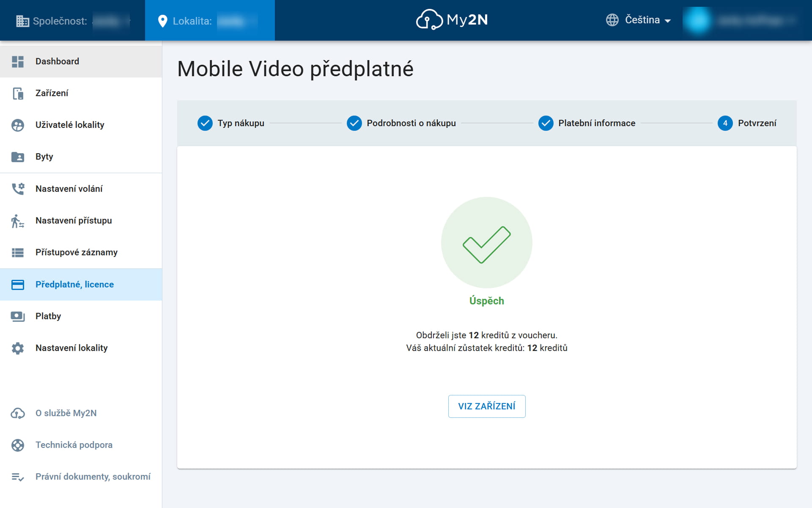Click the Podrobnosti o nákupu step label
This screenshot has width=812, height=508.
pyautogui.click(x=411, y=123)
